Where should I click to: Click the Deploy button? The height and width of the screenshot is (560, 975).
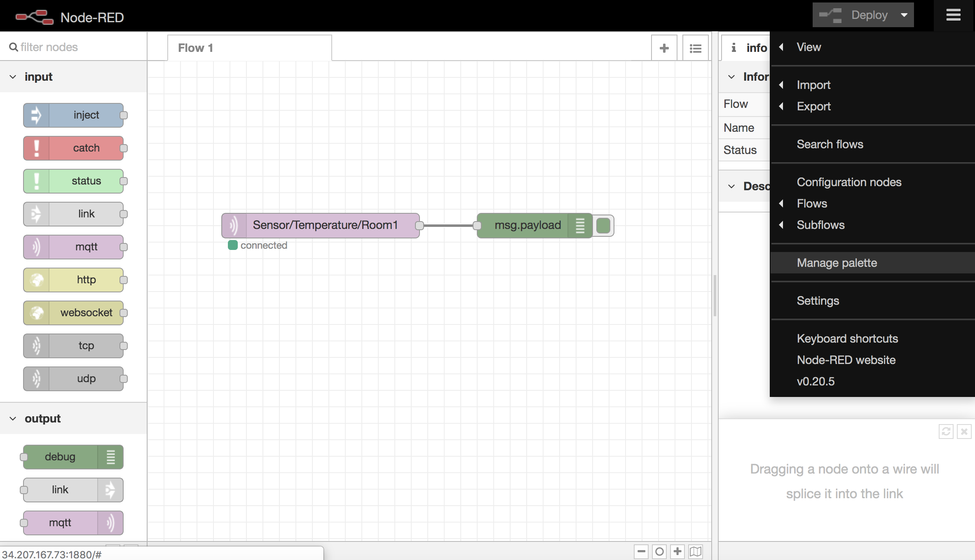coord(854,15)
